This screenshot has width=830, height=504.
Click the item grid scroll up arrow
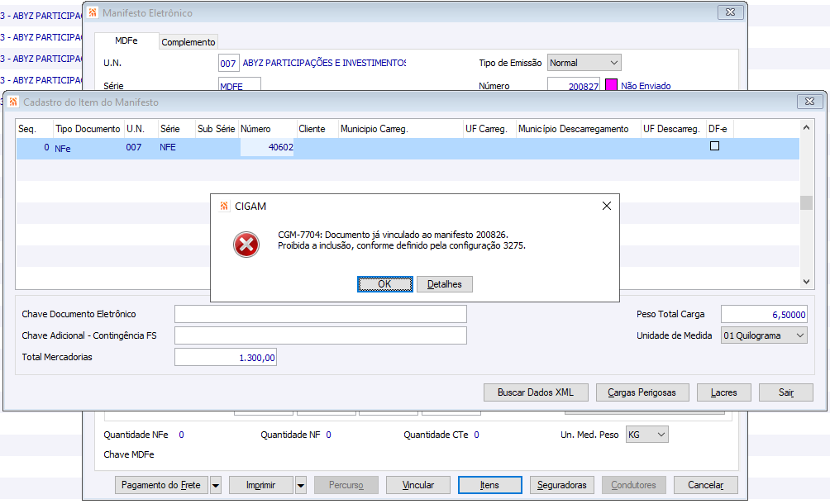(x=806, y=127)
